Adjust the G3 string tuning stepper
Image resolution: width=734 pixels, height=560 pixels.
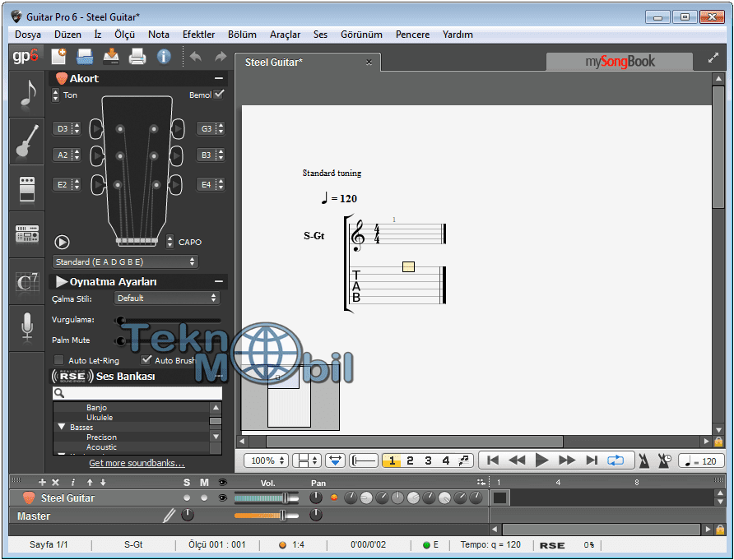pos(221,128)
